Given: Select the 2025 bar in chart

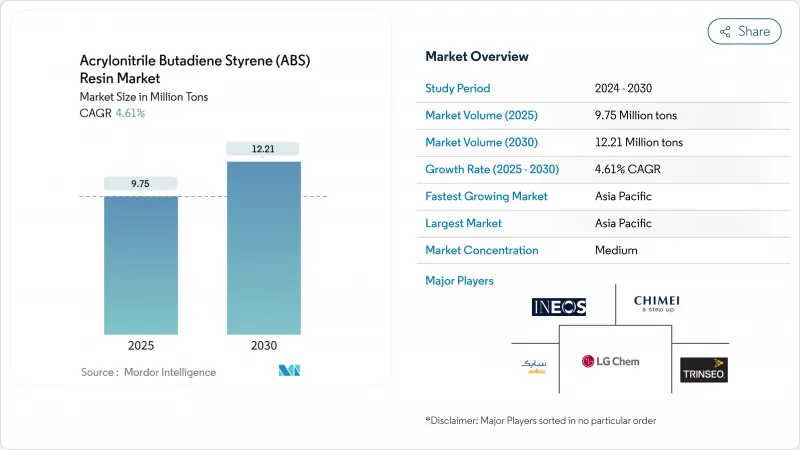Looking at the screenshot, I should pos(141,265).
